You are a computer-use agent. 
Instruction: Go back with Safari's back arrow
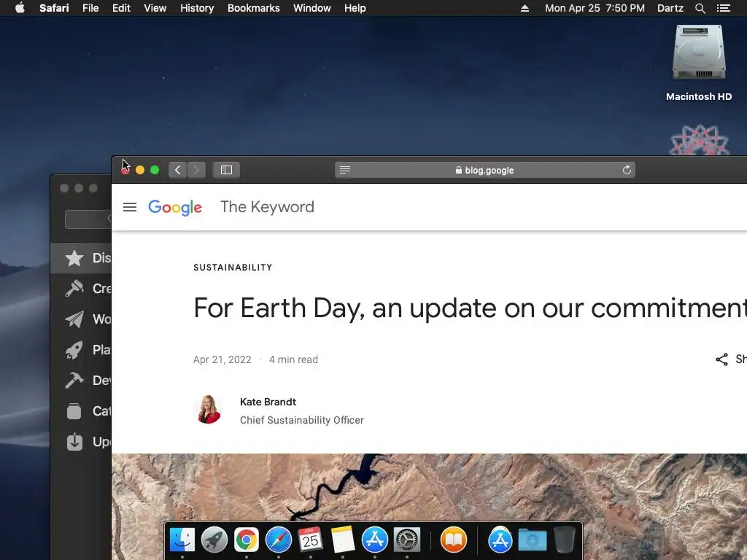point(178,170)
